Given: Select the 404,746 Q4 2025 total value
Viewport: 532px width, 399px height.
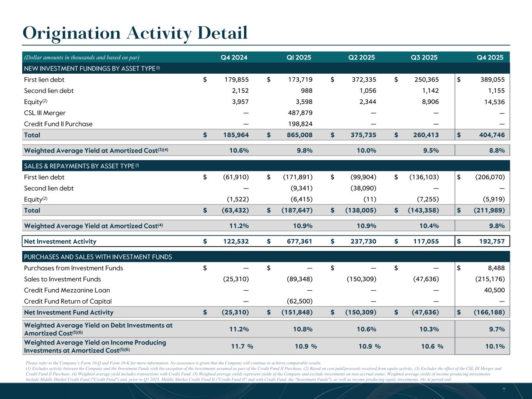Looking at the screenshot, I should (490, 135).
